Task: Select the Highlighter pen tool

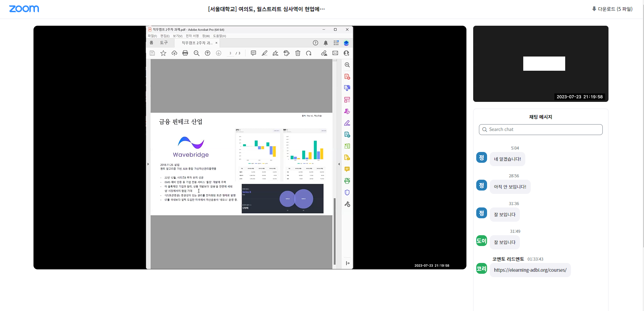Action: [x=264, y=53]
